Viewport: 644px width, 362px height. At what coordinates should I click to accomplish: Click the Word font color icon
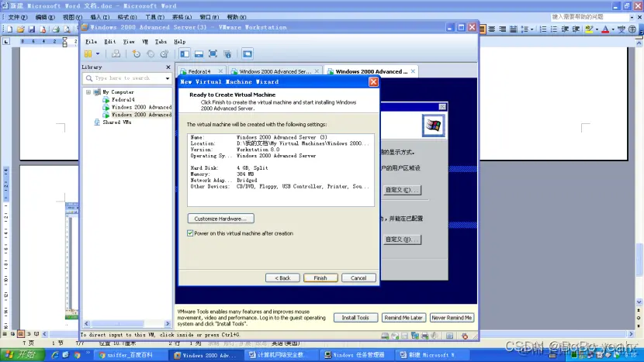[x=605, y=29]
